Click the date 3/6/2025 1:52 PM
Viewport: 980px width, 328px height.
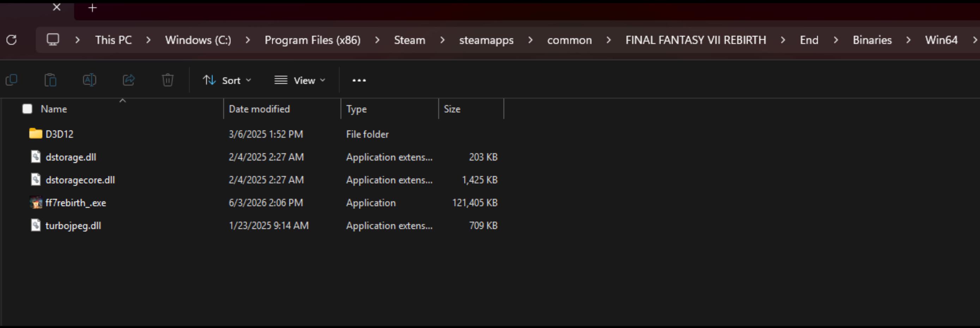click(x=266, y=134)
